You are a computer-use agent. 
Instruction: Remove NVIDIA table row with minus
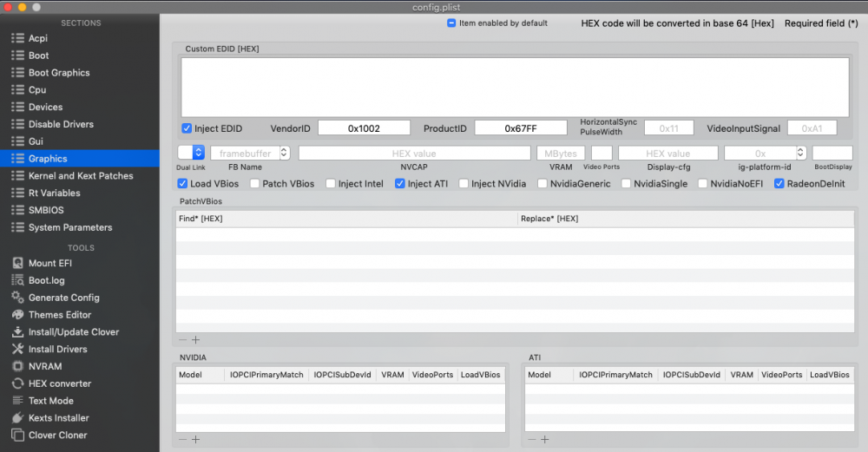[182, 439]
